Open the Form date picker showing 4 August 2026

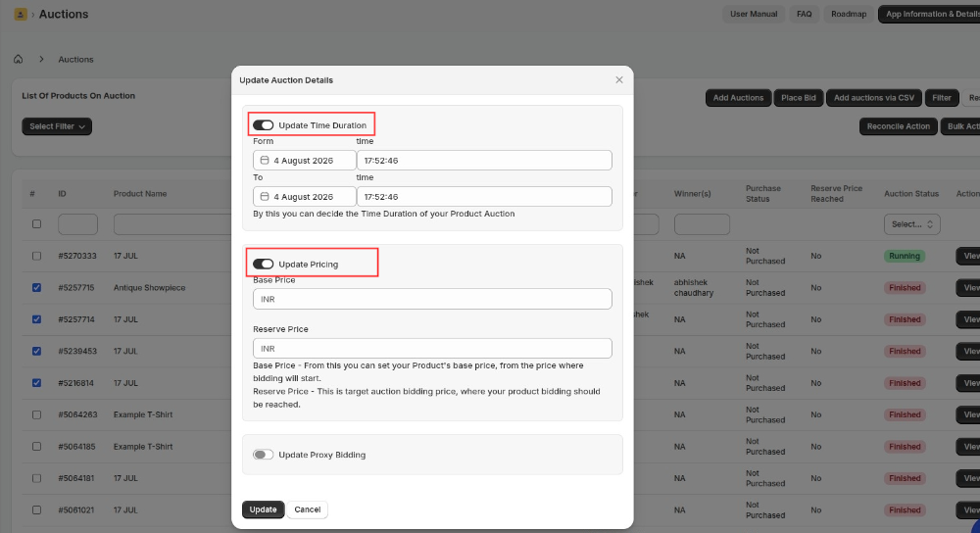305,161
